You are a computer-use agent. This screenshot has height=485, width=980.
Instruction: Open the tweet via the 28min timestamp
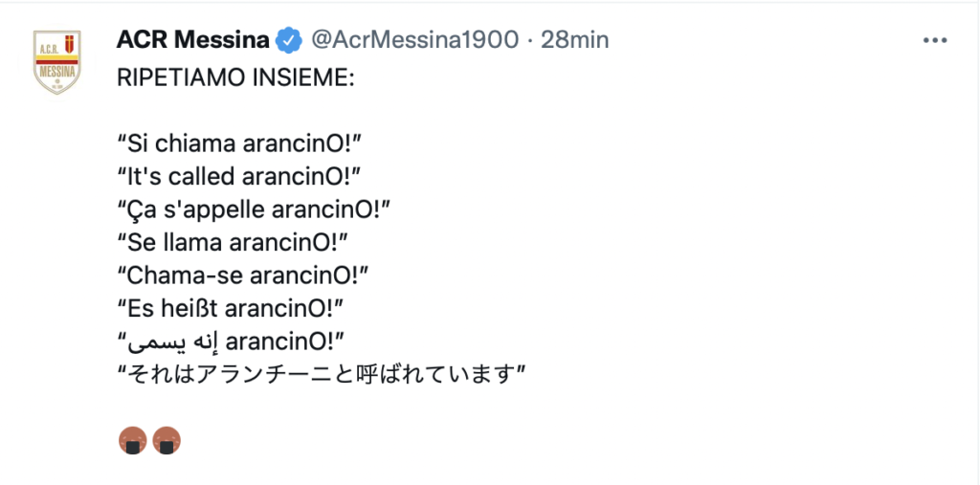[x=575, y=40]
